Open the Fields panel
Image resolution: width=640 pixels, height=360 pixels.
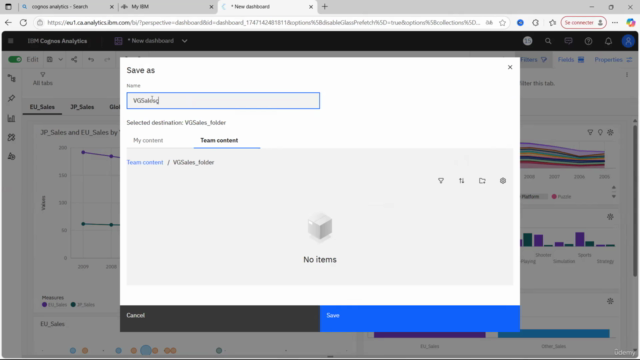[x=571, y=60]
